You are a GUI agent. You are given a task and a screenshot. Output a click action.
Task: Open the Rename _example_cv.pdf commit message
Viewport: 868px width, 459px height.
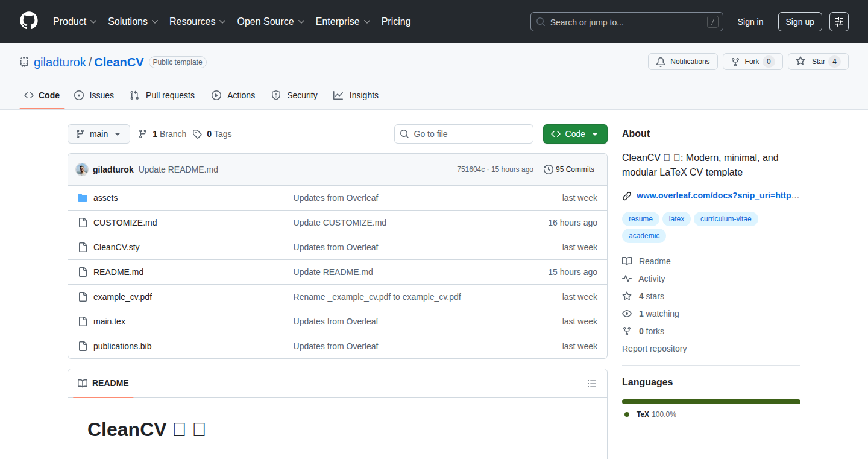pyautogui.click(x=377, y=297)
